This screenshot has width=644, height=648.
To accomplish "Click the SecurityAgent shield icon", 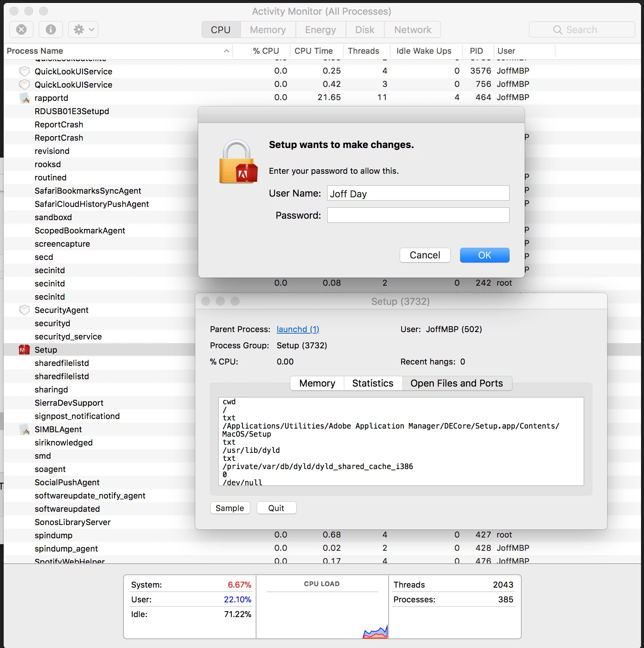I will [x=24, y=310].
